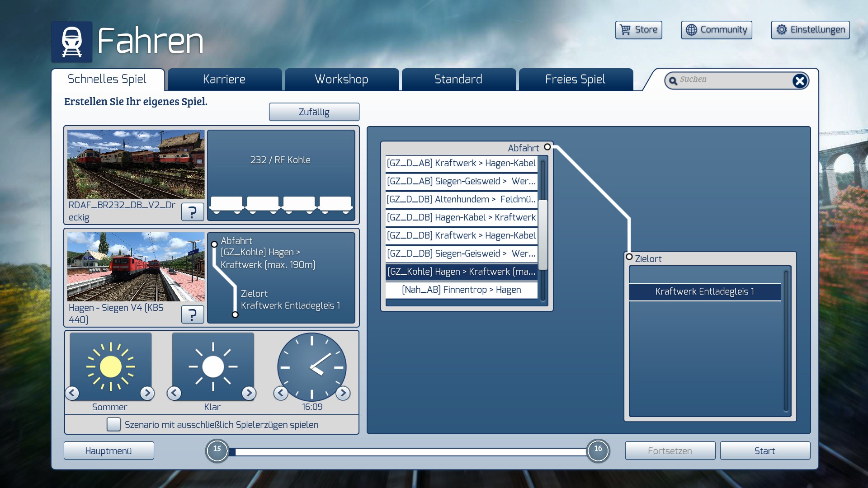
Task: Set the clock time backward
Action: [281, 393]
